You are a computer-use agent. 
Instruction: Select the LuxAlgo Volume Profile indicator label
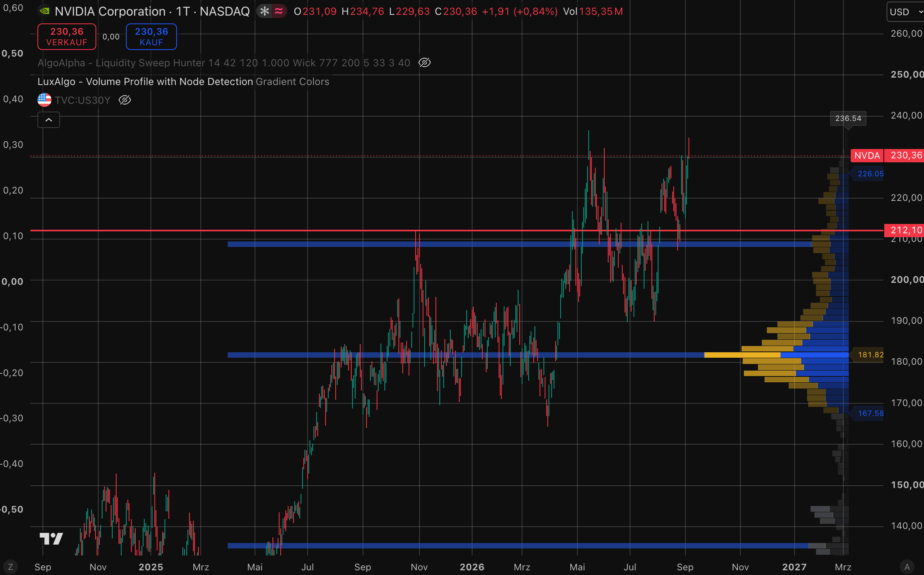pos(183,82)
